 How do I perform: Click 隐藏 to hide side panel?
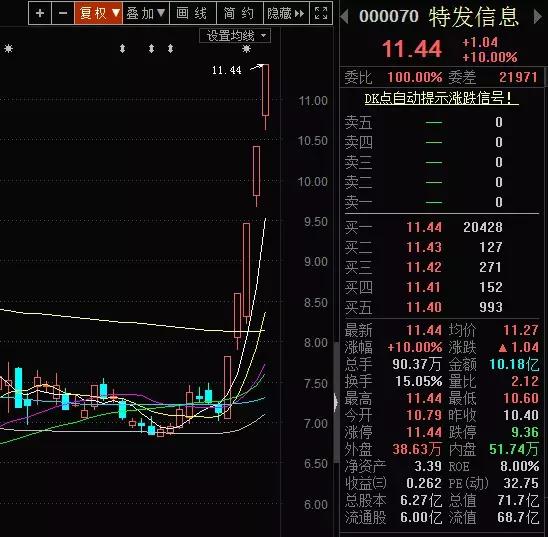[286, 13]
